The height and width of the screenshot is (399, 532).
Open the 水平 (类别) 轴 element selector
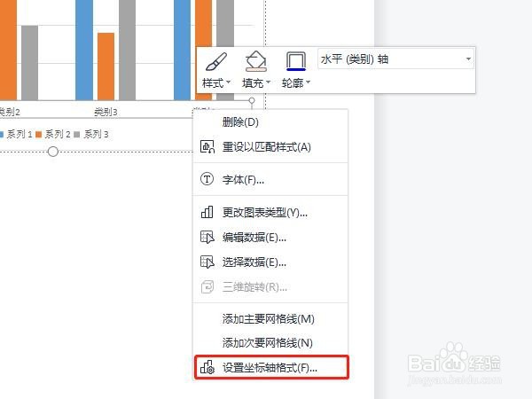tap(395, 59)
